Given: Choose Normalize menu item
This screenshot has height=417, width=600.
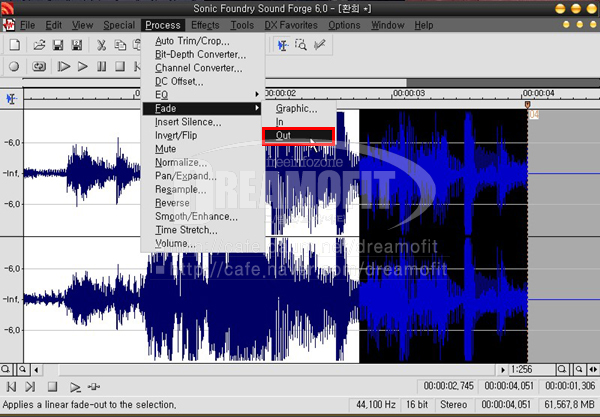Looking at the screenshot, I should pos(202,163).
